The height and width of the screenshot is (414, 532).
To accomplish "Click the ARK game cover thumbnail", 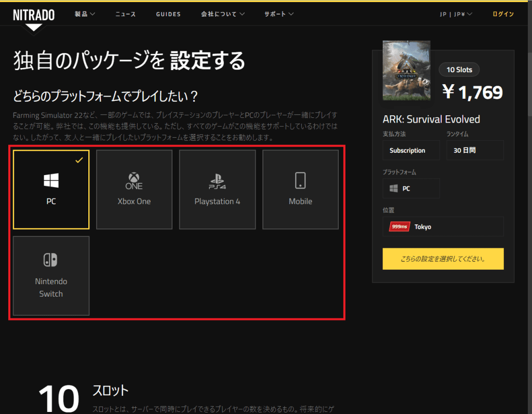I will point(406,70).
